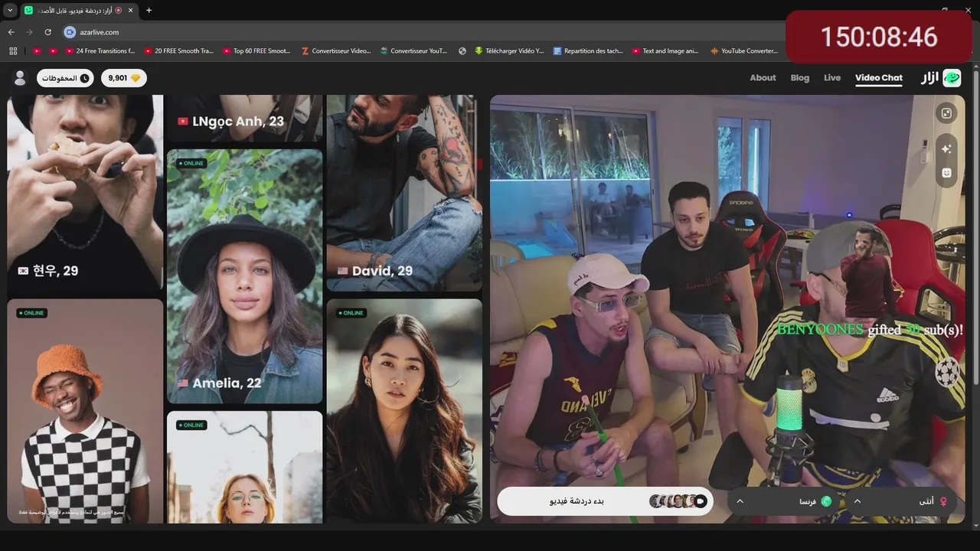Open bookmark 24 Free Transitions

point(100,51)
